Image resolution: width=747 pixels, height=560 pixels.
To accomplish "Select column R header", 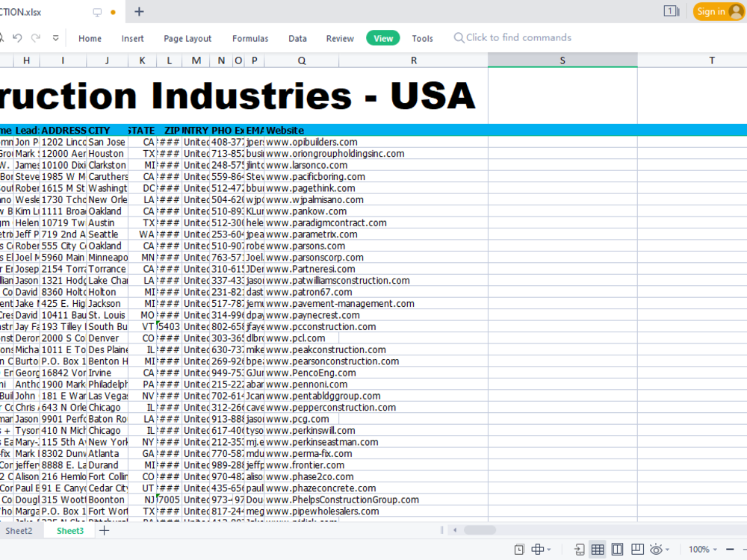I will coord(414,60).
